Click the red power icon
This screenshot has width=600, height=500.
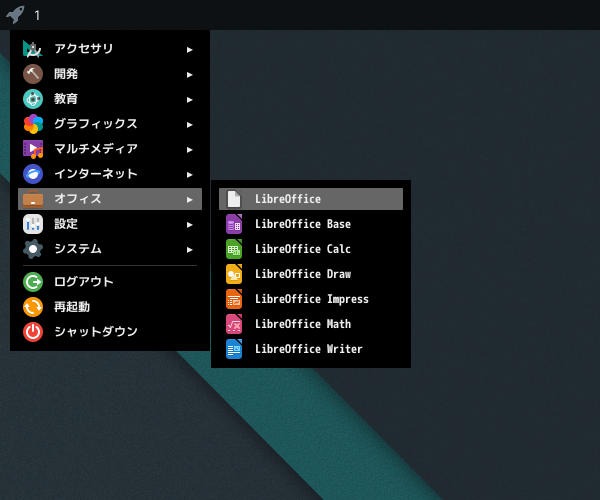(33, 332)
